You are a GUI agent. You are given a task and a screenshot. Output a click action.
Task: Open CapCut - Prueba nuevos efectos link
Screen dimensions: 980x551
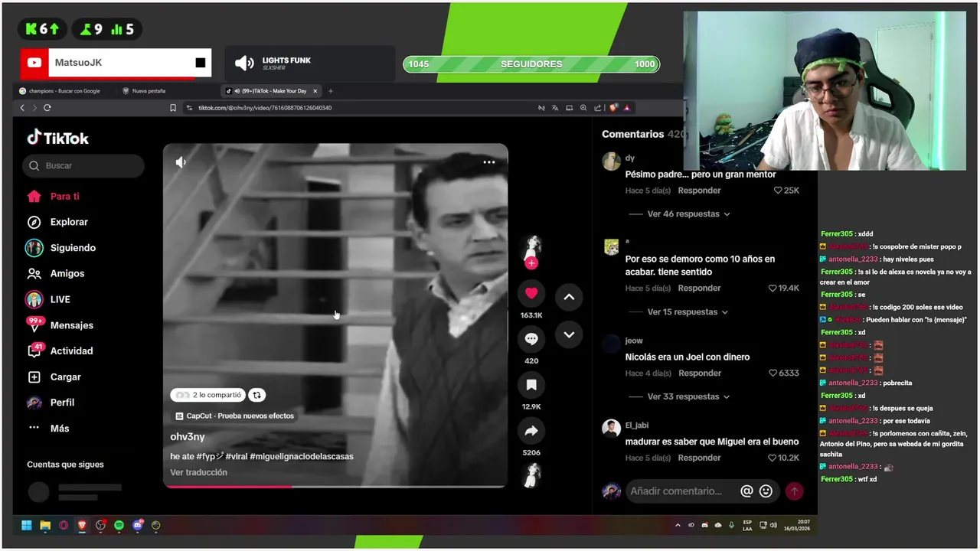point(234,416)
